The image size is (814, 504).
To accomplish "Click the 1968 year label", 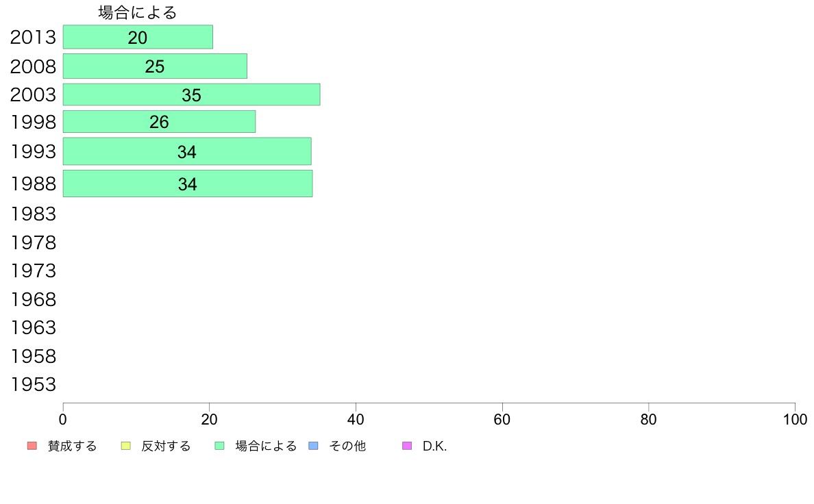I will pyautogui.click(x=33, y=299).
